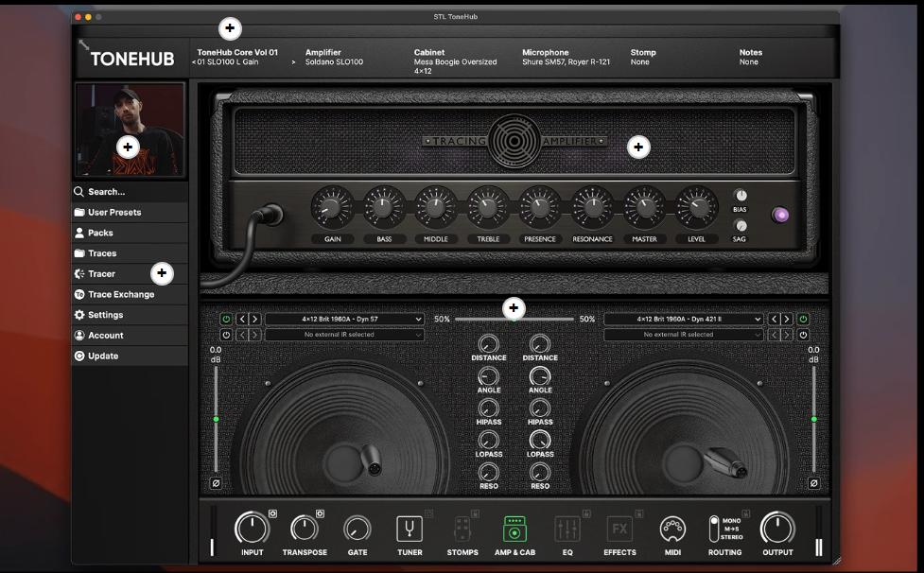
Task: Open Settings in sidebar
Action: 130,315
